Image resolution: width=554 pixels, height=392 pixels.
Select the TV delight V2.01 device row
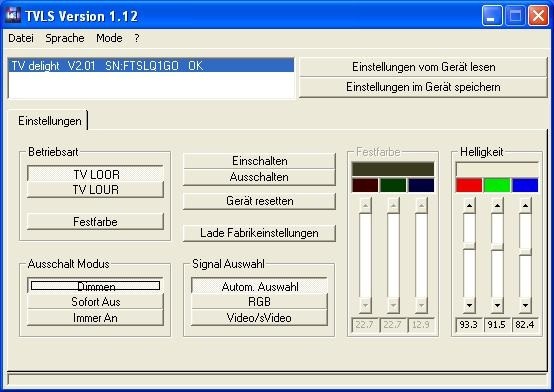point(151,66)
